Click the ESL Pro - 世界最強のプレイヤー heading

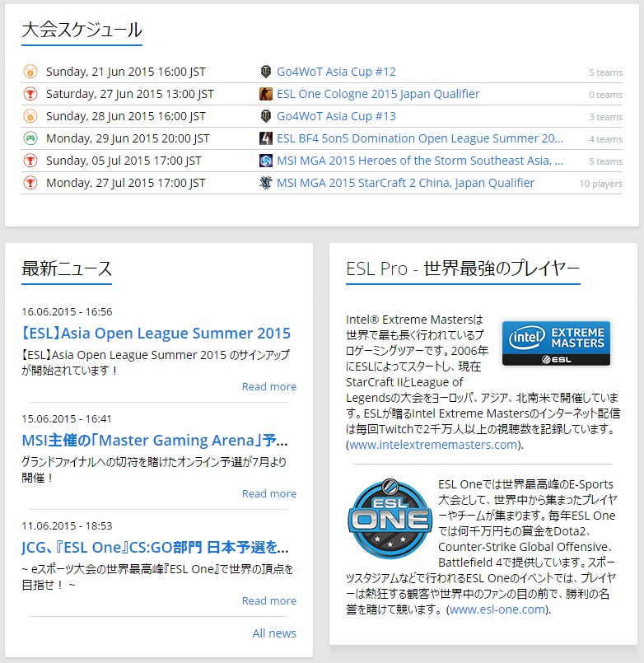click(x=463, y=268)
